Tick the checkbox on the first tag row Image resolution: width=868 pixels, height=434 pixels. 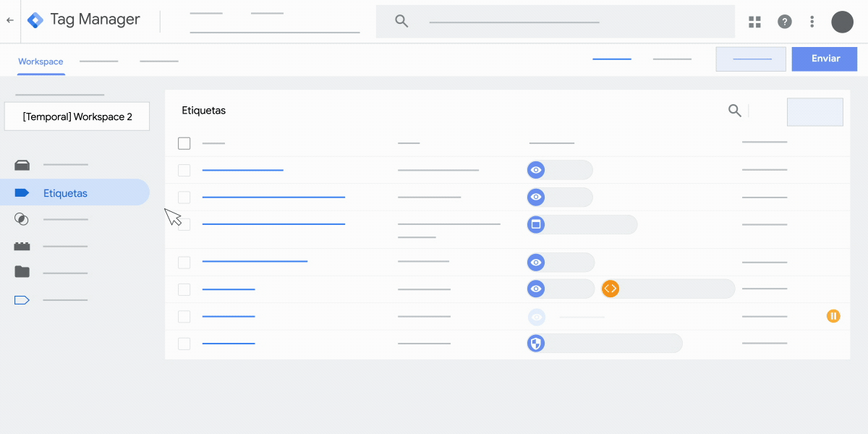[x=184, y=170]
